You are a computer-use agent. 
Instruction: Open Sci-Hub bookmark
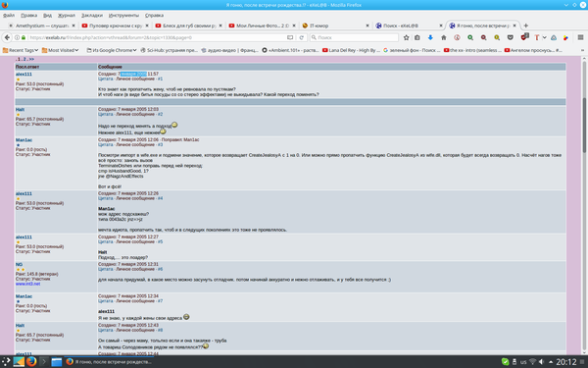click(169, 50)
